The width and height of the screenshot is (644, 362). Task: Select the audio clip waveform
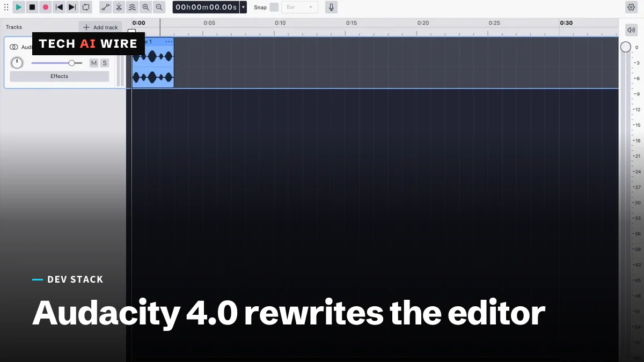[x=153, y=67]
